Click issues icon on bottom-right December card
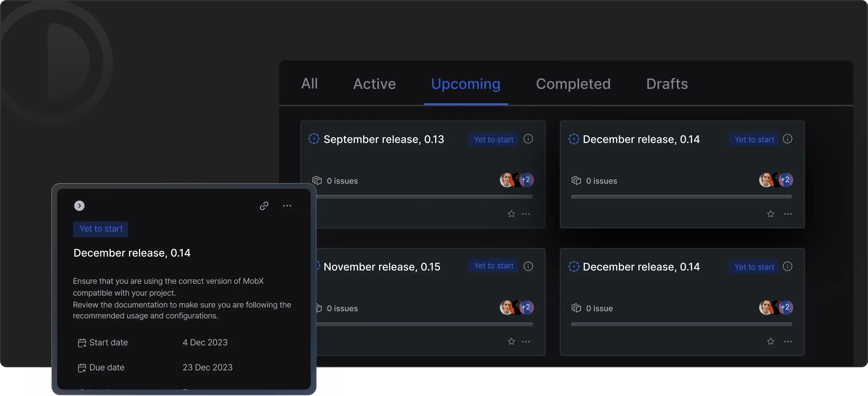 pyautogui.click(x=576, y=308)
